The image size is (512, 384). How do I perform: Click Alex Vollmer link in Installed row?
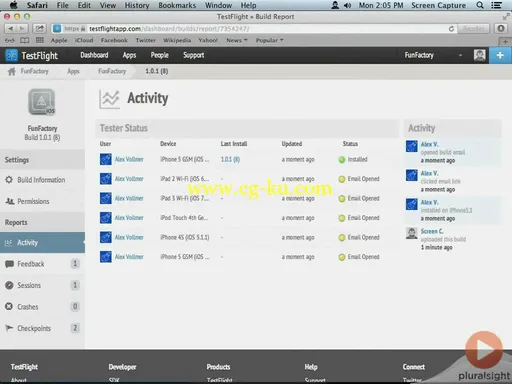pos(129,159)
